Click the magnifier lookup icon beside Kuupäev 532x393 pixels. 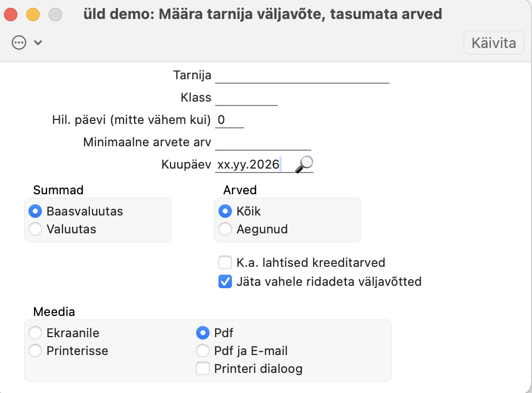(x=304, y=164)
